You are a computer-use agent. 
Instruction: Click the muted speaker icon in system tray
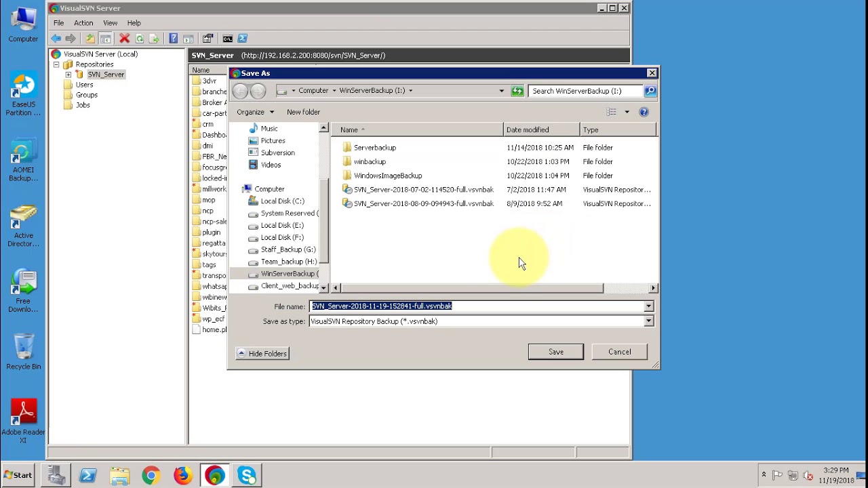[808, 475]
